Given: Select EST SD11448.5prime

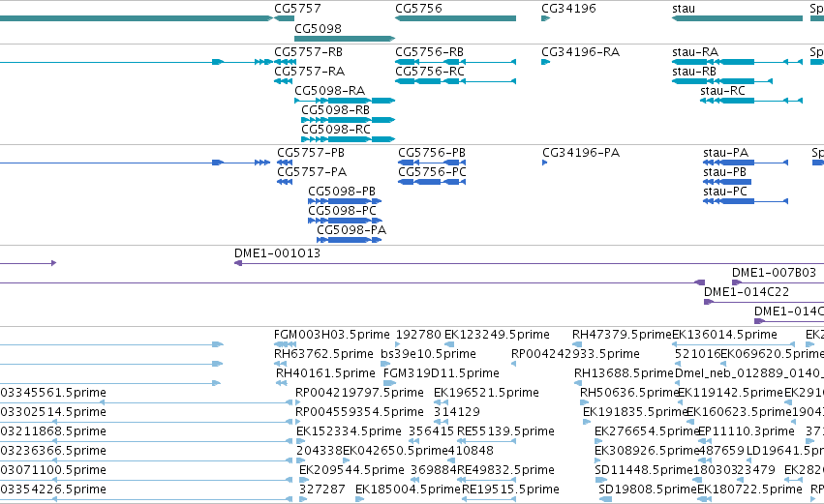Looking at the screenshot, I should [644, 471].
